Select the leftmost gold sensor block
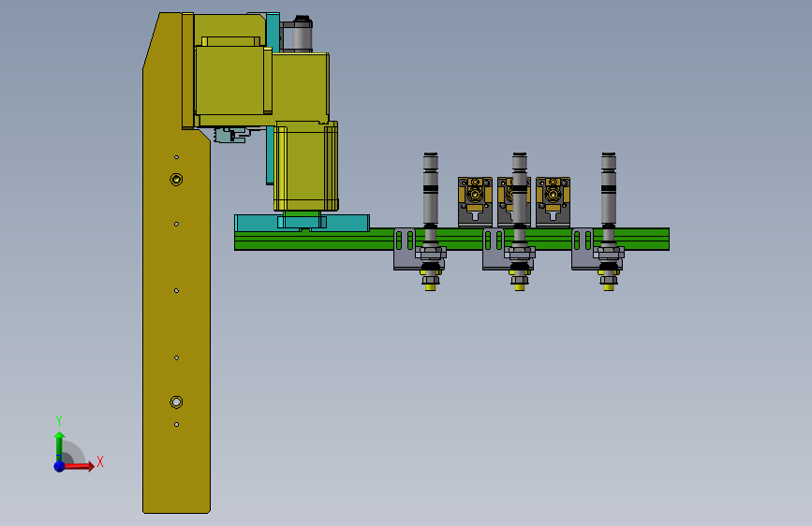The height and width of the screenshot is (526, 812). click(x=475, y=202)
